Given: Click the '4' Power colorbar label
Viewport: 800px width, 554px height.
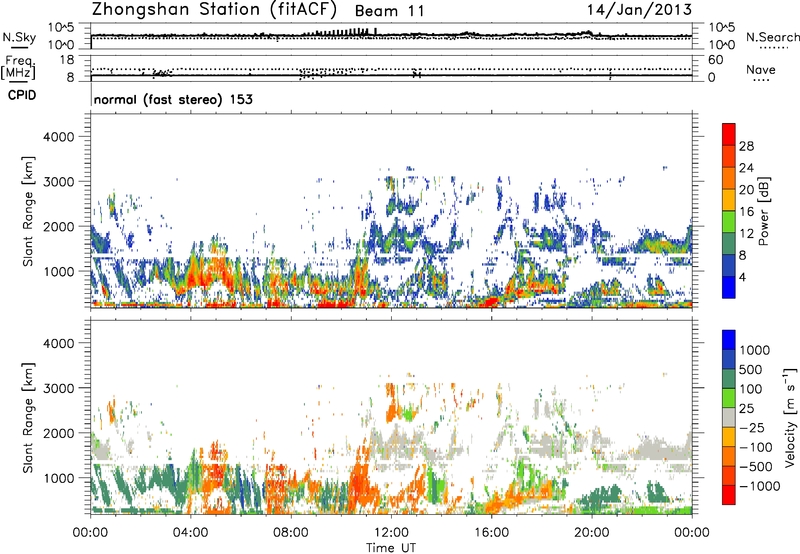Looking at the screenshot, I should click(x=743, y=277).
